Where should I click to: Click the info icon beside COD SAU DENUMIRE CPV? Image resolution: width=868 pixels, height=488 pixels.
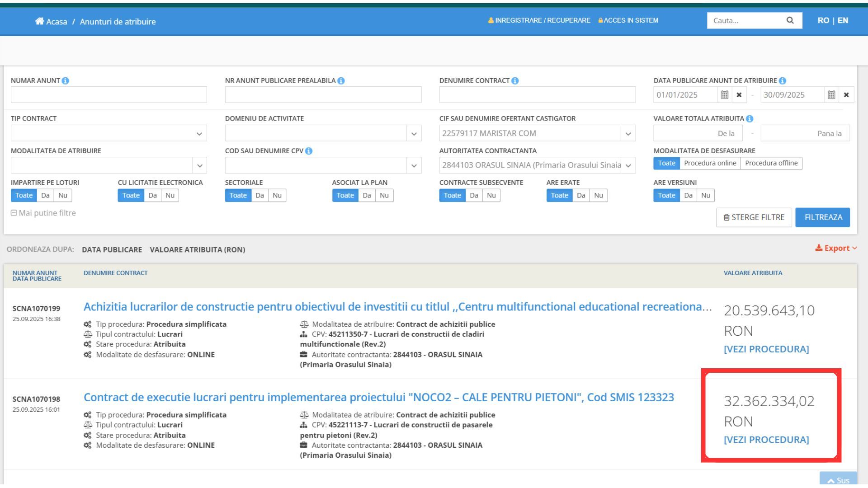coord(309,151)
